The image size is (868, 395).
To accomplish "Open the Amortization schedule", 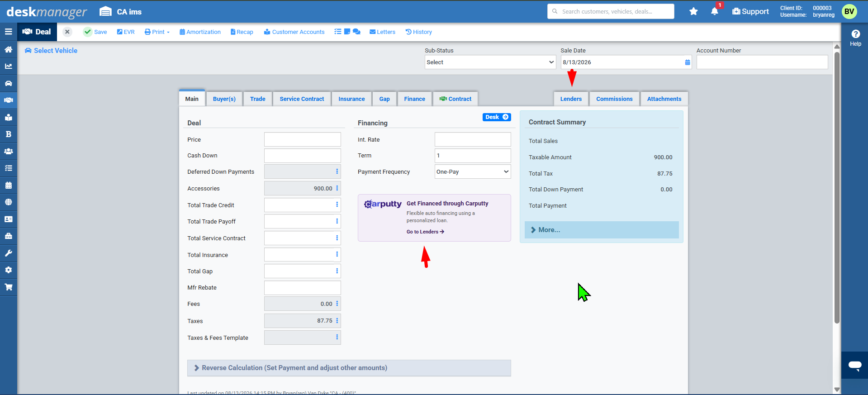I will point(200,32).
